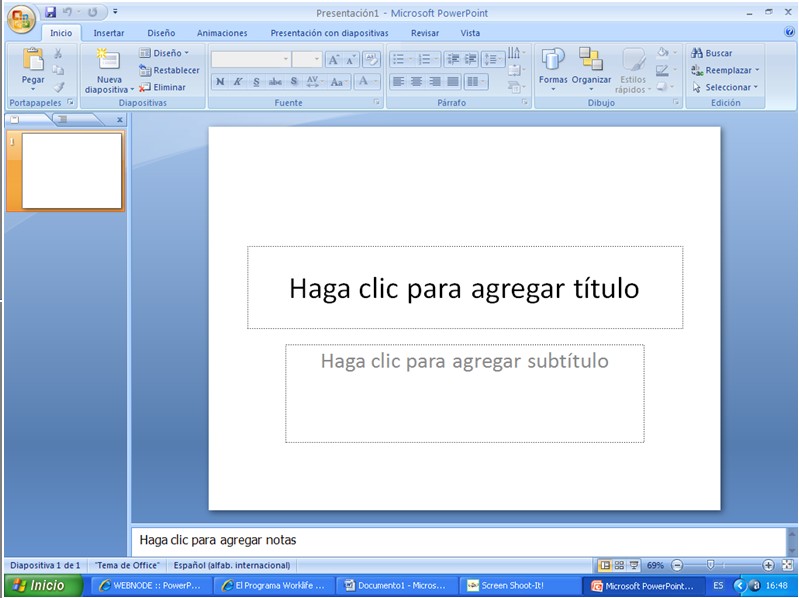799x598 pixels.
Task: Toggle text shadow S formatting
Action: [x=294, y=81]
